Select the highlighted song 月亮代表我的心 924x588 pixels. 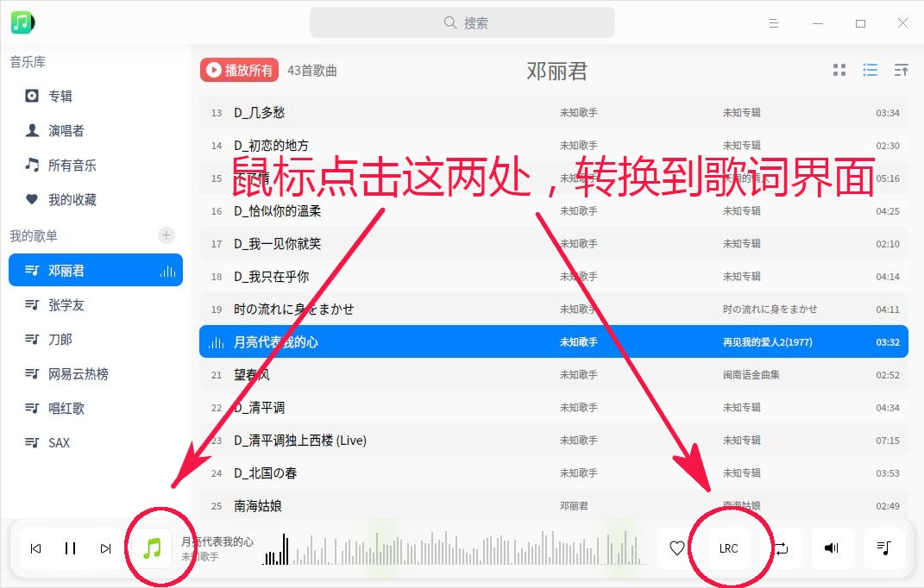pos(553,341)
